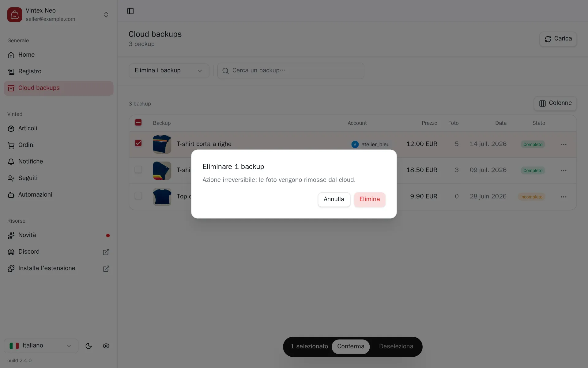Sort by the Data column header
Viewport: 588px width, 368px height.
click(x=501, y=123)
